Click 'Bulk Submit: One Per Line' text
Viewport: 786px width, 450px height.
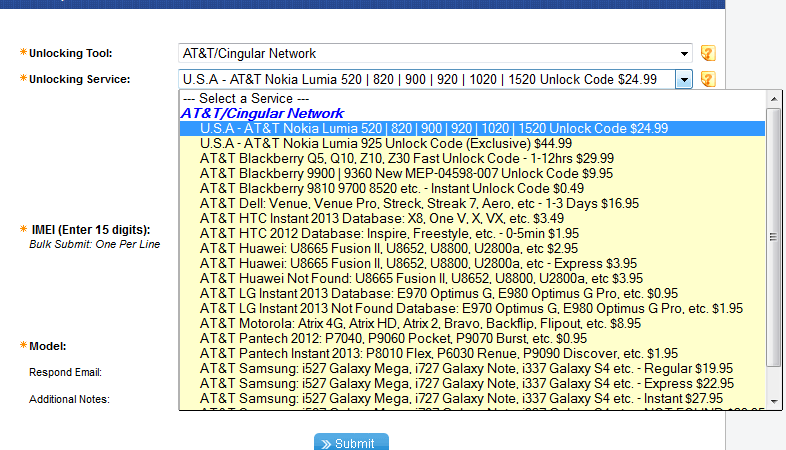(x=94, y=244)
